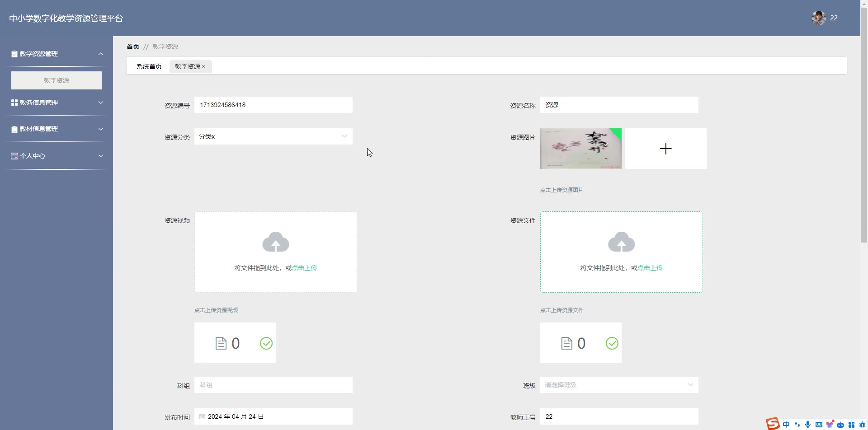This screenshot has height=430, width=868.
Task: Open 教学资源 sidebar submenu item
Action: [57, 80]
